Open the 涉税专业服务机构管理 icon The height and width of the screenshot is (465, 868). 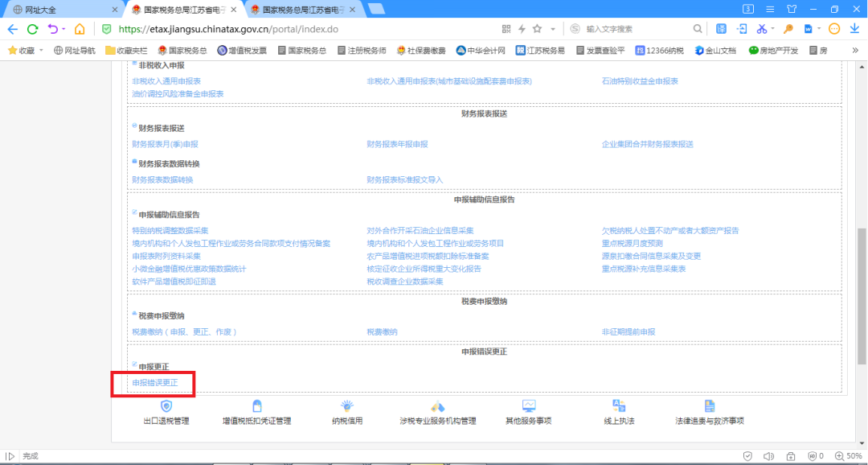pyautogui.click(x=438, y=405)
